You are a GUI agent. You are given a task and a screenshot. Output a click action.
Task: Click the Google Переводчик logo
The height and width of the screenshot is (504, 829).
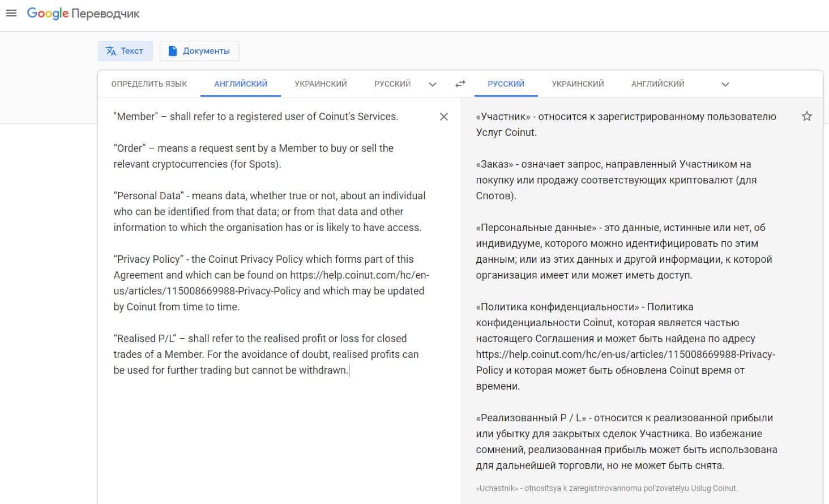click(x=83, y=14)
